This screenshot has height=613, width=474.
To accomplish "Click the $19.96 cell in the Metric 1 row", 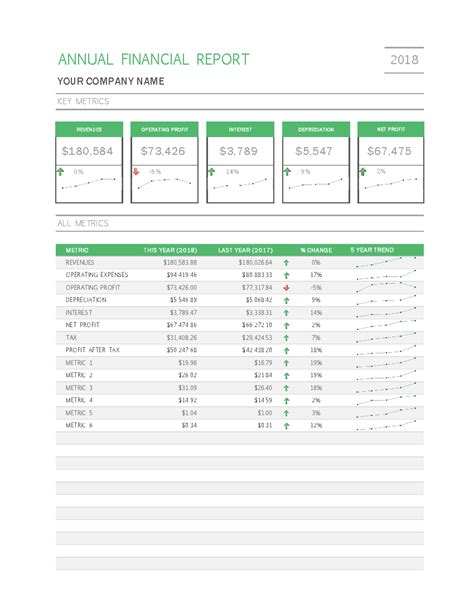I will pyautogui.click(x=188, y=362).
